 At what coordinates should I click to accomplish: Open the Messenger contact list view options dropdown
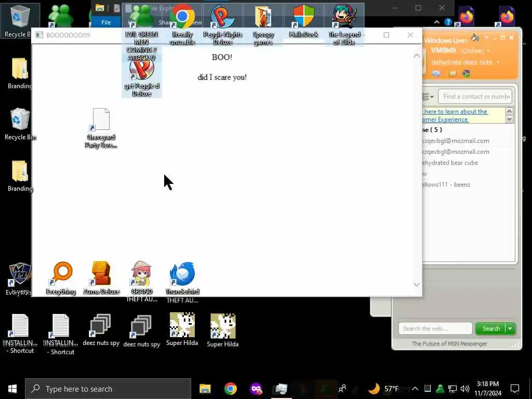pyautogui.click(x=428, y=97)
